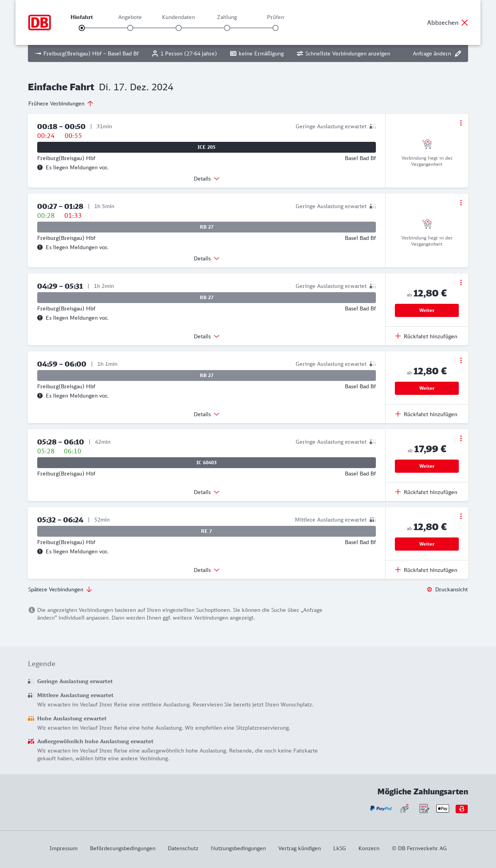Add Rückfahrt to the 04:29 connection
Viewport: 496px width, 868px height.
pyautogui.click(x=426, y=336)
